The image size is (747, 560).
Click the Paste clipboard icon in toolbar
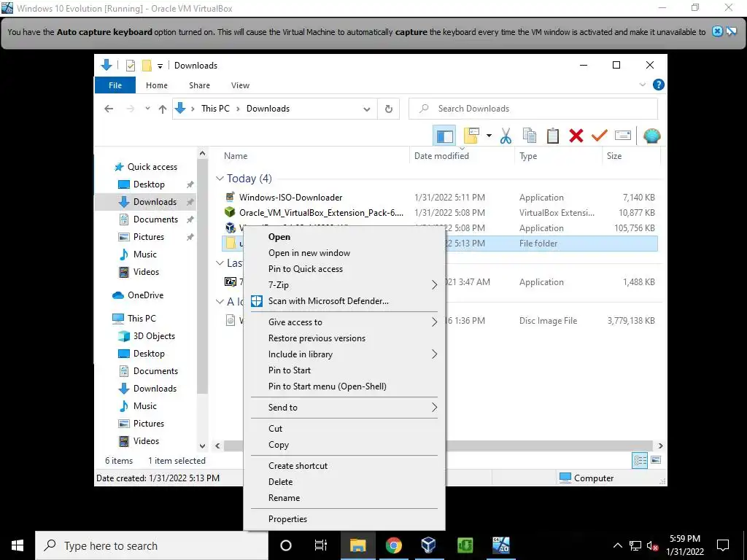[553, 136]
